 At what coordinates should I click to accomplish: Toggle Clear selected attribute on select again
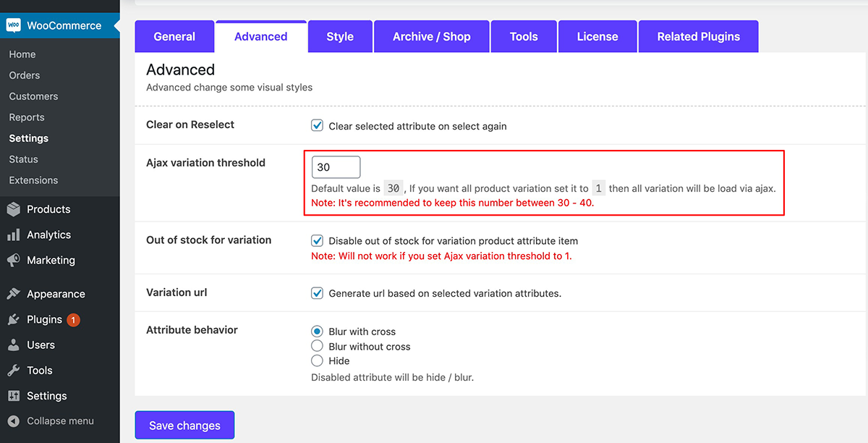[317, 125]
